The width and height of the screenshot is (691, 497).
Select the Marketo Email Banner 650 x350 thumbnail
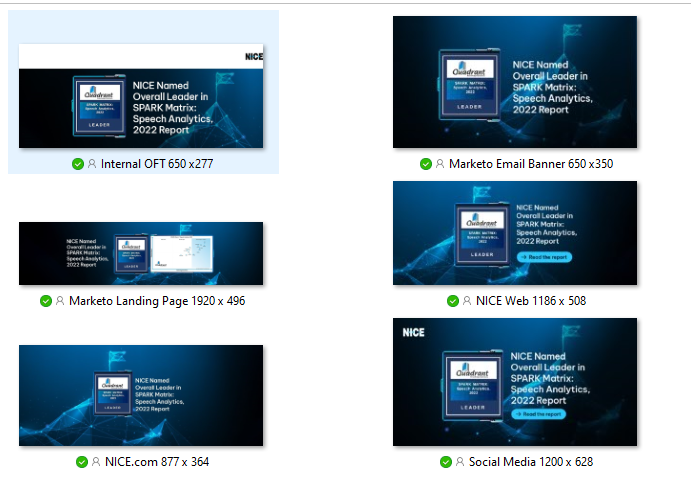pyautogui.click(x=515, y=82)
